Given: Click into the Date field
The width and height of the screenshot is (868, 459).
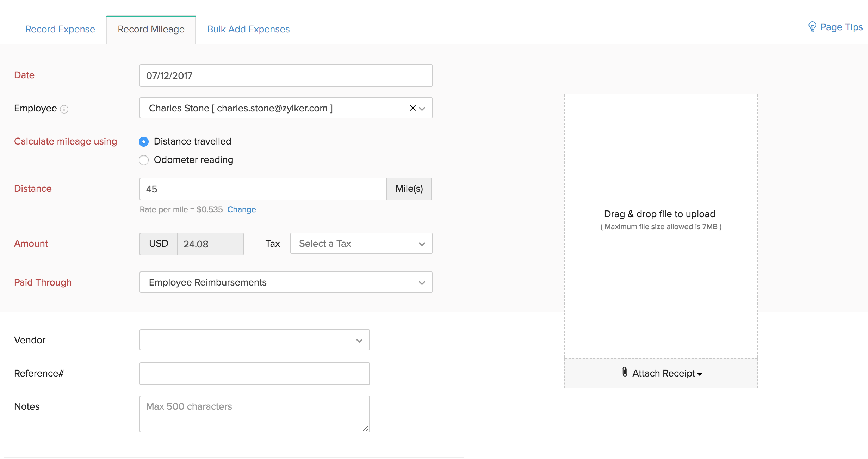Looking at the screenshot, I should (x=286, y=75).
